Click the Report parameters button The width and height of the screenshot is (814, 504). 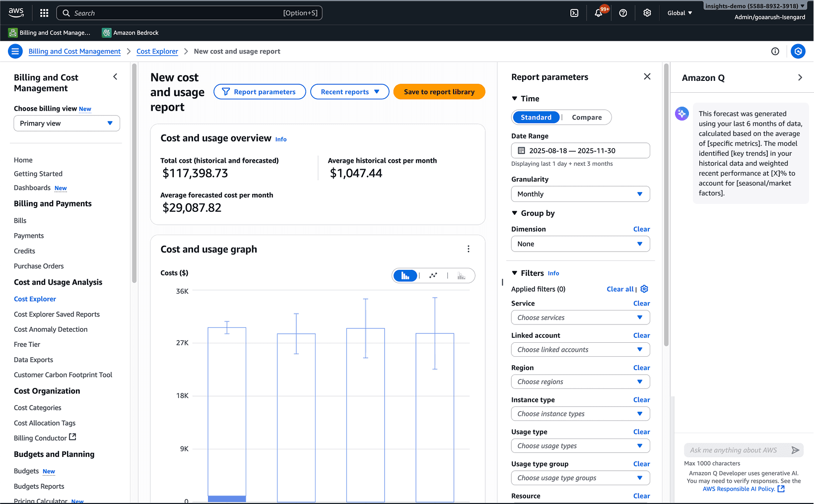point(260,92)
